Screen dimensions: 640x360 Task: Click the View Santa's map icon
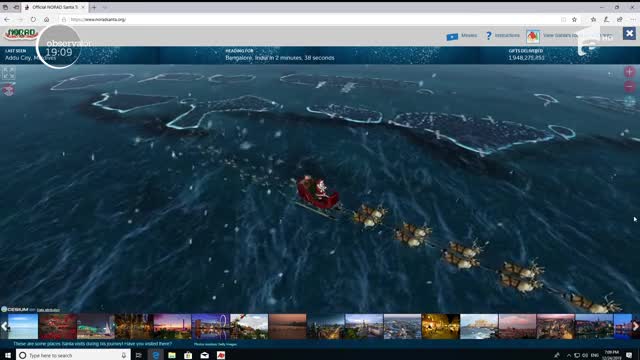click(533, 36)
